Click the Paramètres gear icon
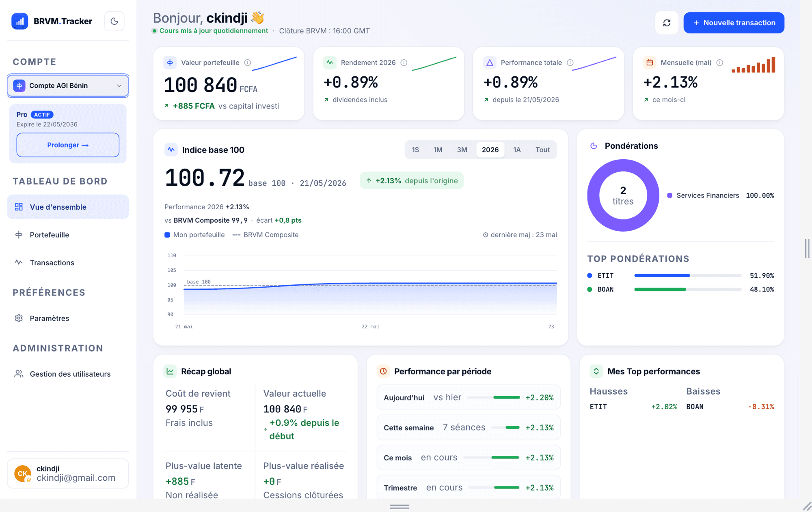The height and width of the screenshot is (512, 812). (x=19, y=318)
